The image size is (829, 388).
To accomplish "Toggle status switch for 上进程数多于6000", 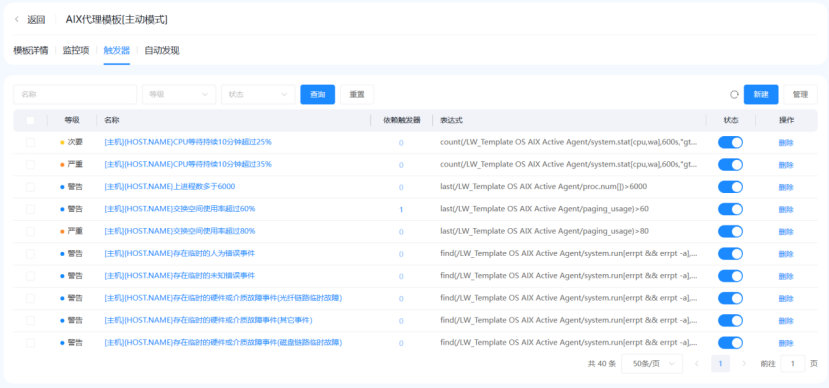I will coord(730,187).
